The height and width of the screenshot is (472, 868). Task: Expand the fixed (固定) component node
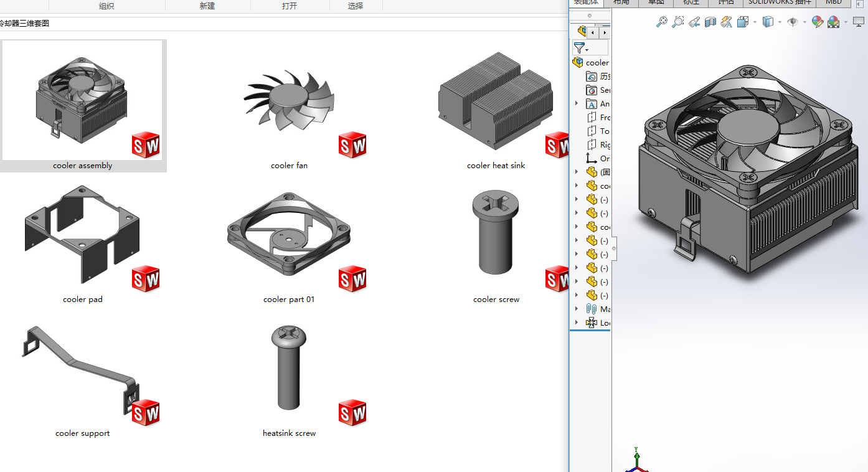point(577,172)
